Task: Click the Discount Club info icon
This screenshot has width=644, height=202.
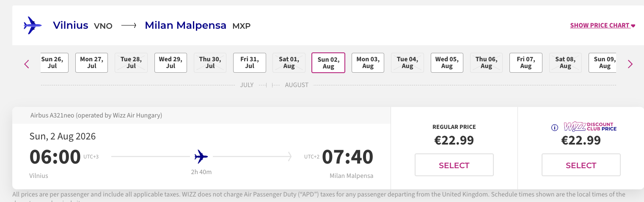Action: tap(555, 128)
